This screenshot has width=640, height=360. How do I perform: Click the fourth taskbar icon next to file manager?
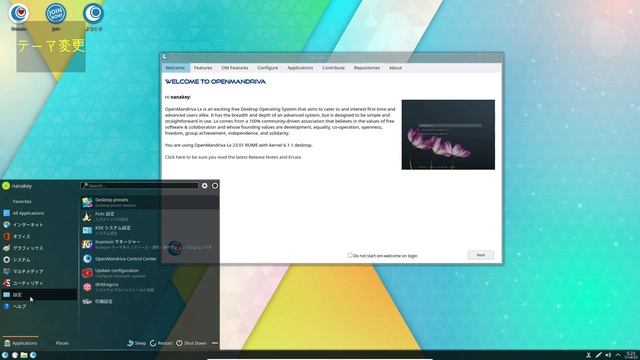[x=33, y=355]
